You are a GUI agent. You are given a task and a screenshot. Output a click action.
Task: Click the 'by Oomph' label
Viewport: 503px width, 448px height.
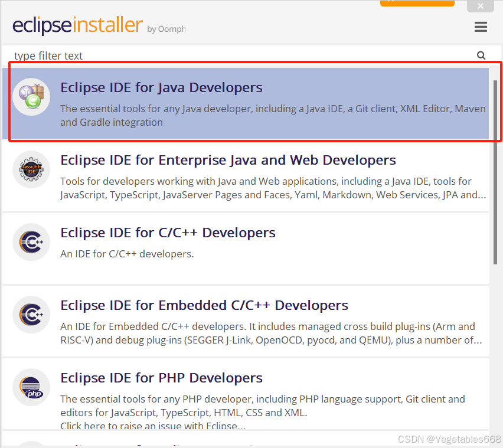pos(166,28)
